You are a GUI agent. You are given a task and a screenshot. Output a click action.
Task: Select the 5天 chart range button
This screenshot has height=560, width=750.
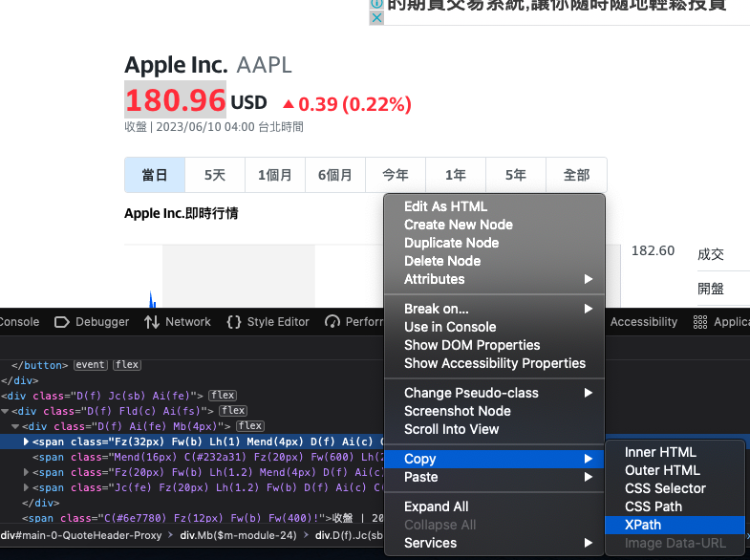pyautogui.click(x=215, y=175)
